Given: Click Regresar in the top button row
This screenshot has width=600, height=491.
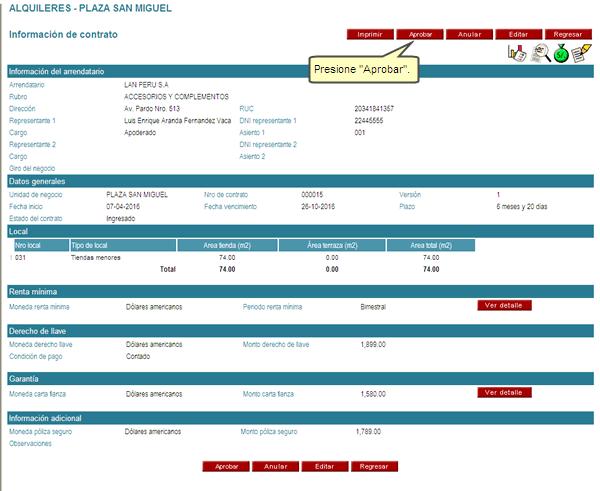Looking at the screenshot, I should pyautogui.click(x=567, y=34).
